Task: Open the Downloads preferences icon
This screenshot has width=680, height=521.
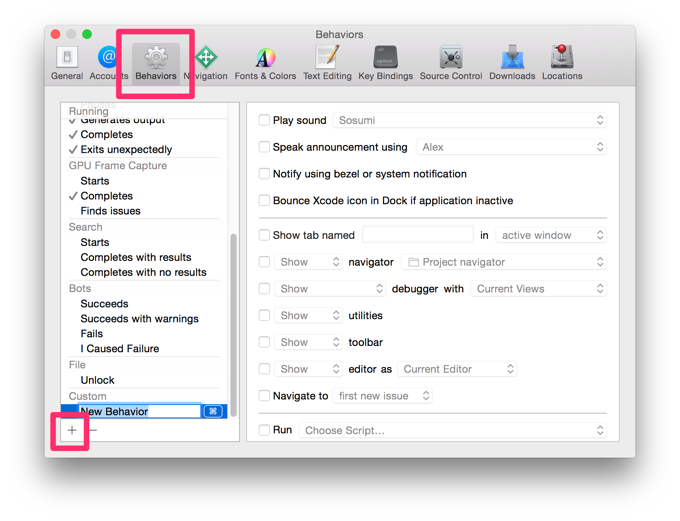Action: click(x=512, y=57)
